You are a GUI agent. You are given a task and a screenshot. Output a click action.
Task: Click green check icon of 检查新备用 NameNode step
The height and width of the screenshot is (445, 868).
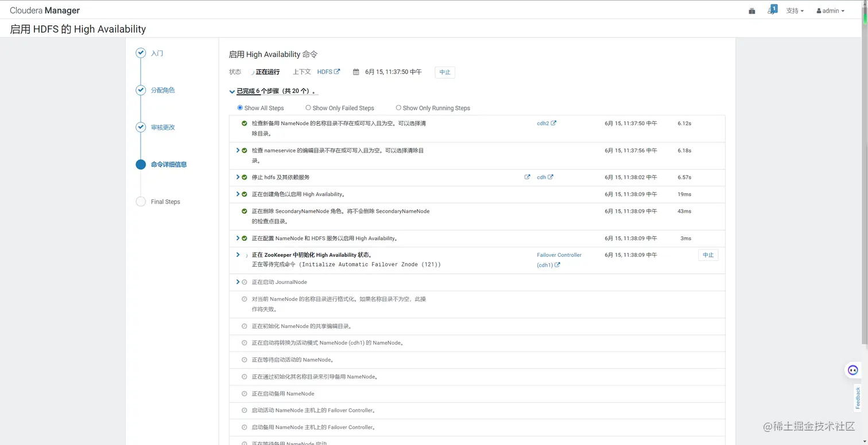coord(245,123)
